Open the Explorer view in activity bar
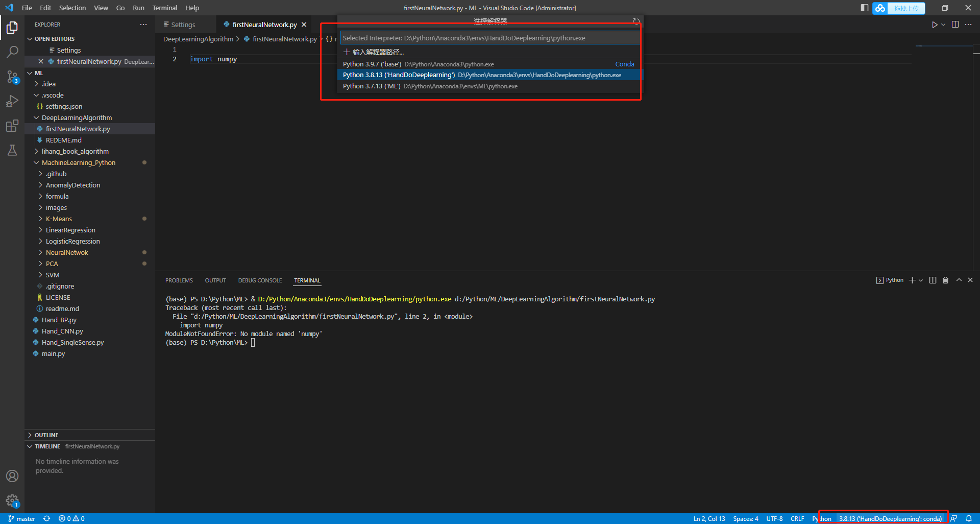 pos(12,27)
